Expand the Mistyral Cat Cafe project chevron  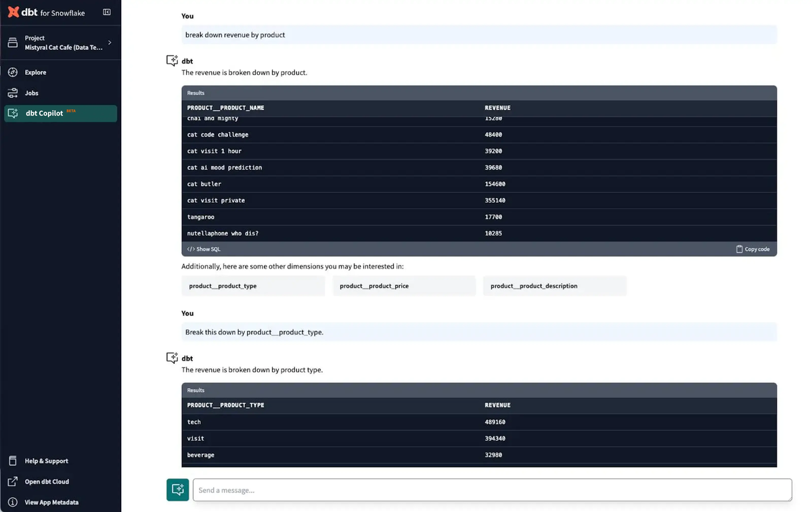(110, 43)
